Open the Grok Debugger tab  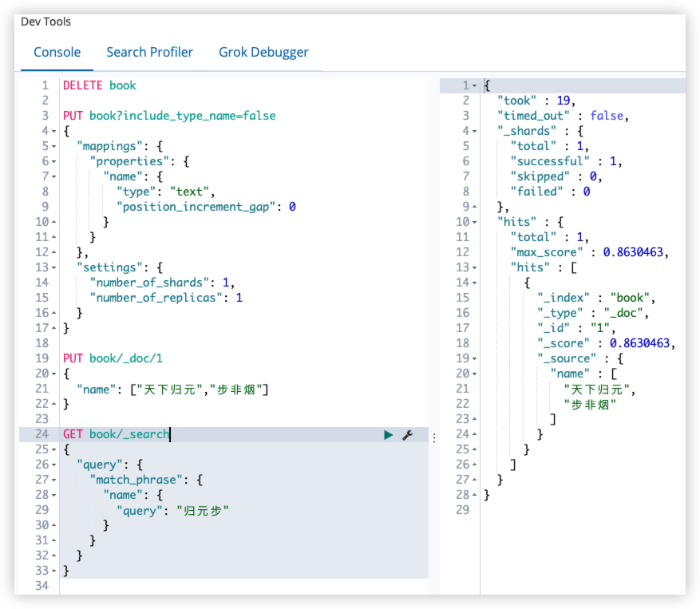coord(263,52)
